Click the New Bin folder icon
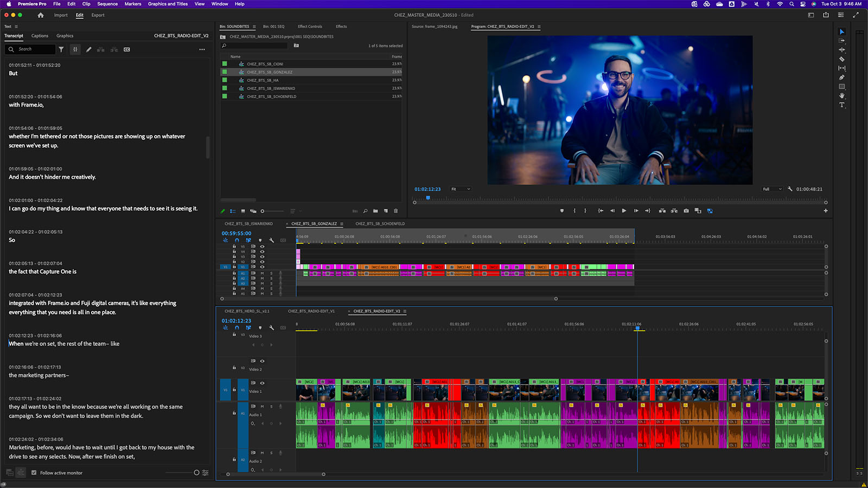The image size is (868, 488). coord(375,211)
